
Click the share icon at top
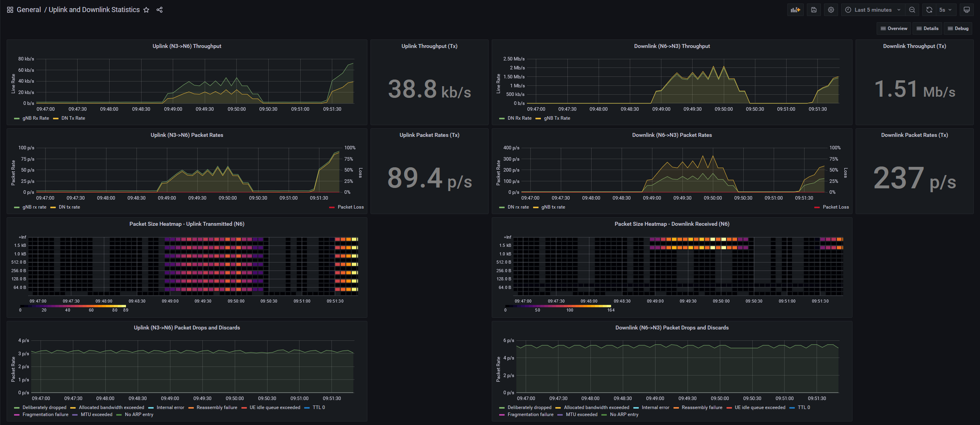pos(161,9)
